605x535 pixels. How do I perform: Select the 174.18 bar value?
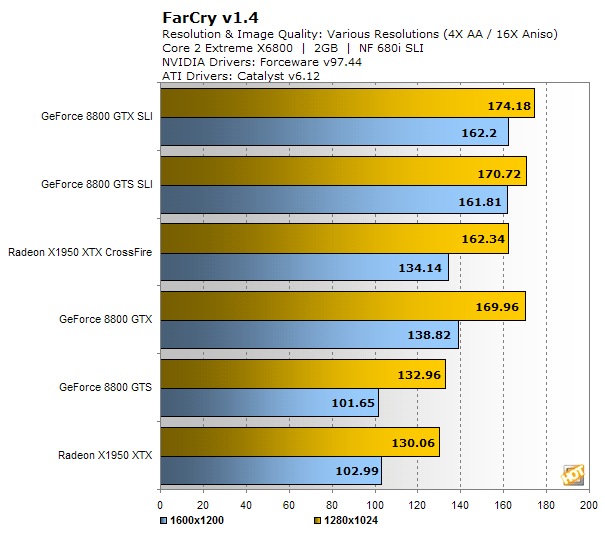pos(509,106)
